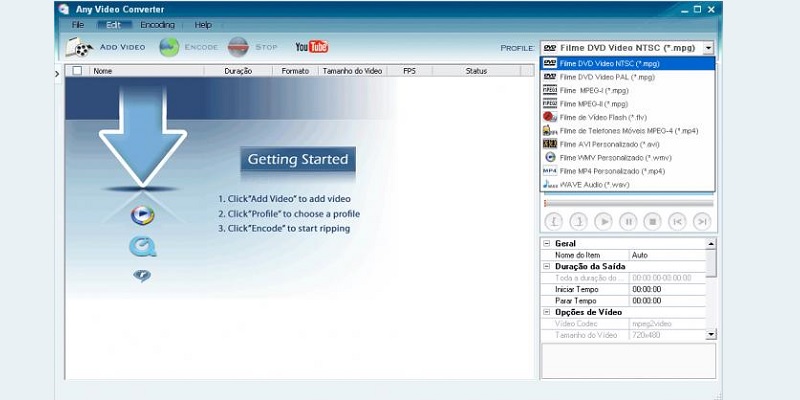800x400 pixels.
Task: Collapse the Geral section
Action: click(546, 244)
